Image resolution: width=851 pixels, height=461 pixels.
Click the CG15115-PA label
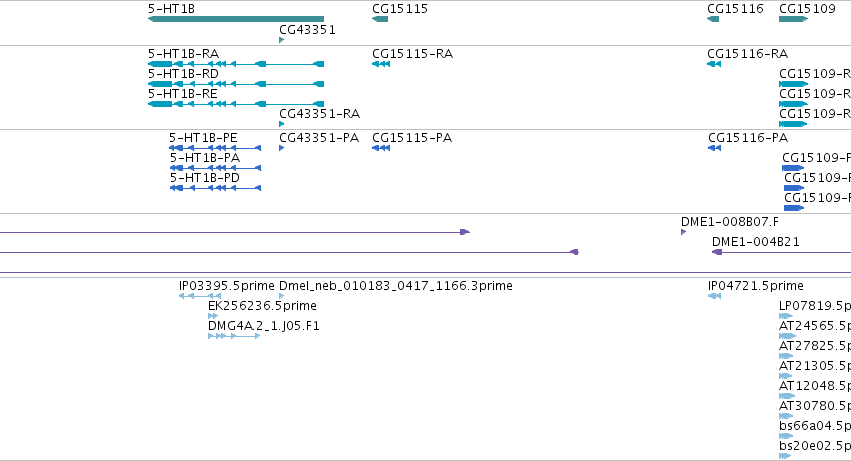(412, 138)
